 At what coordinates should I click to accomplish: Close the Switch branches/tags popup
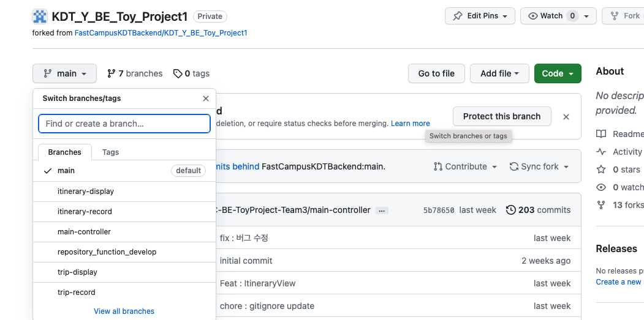click(x=206, y=99)
